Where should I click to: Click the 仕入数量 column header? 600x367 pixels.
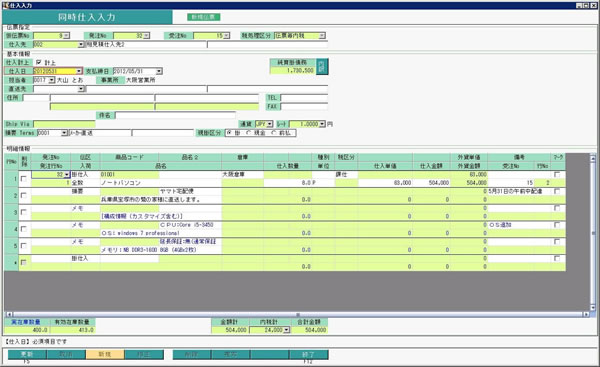click(x=287, y=166)
